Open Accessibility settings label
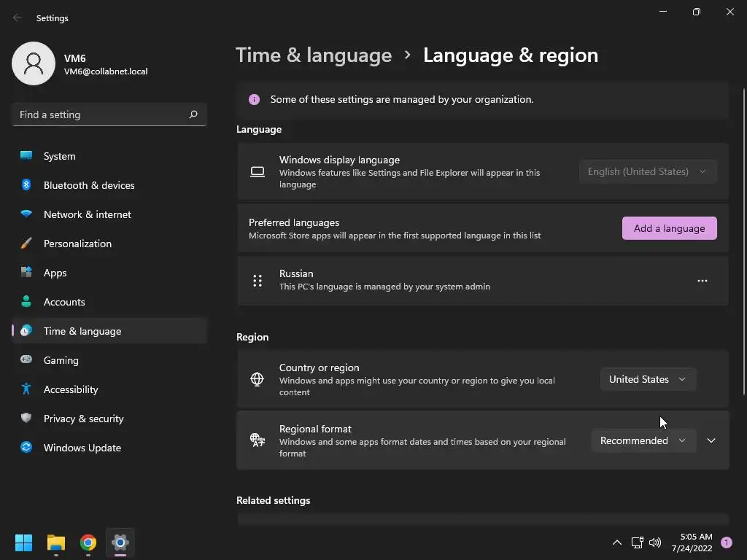 [71, 389]
